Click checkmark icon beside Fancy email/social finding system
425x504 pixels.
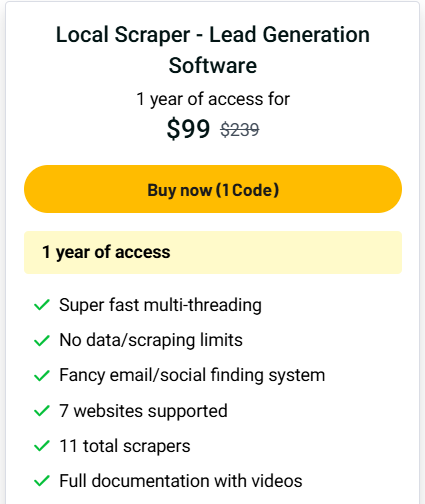[42, 375]
